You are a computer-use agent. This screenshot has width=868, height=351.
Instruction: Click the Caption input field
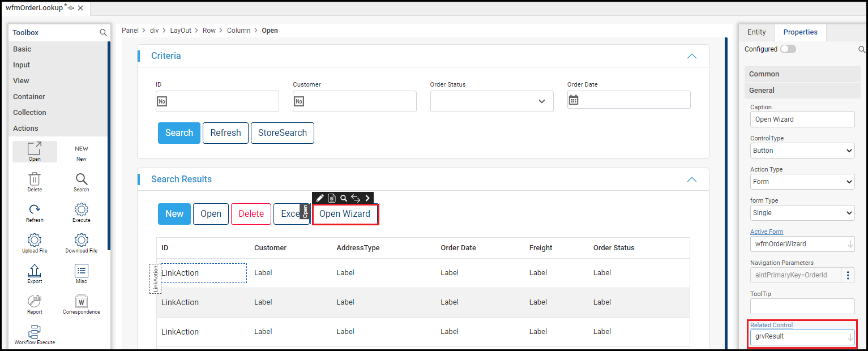(x=802, y=119)
